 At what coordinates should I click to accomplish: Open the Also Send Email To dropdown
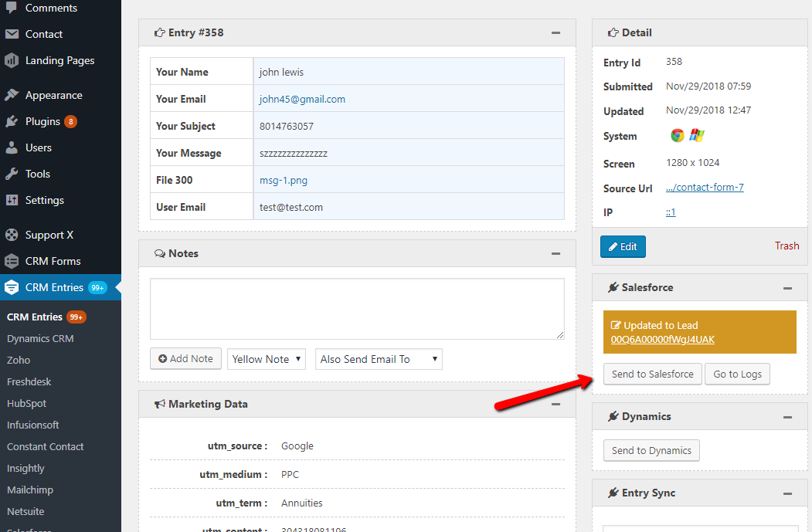click(379, 359)
